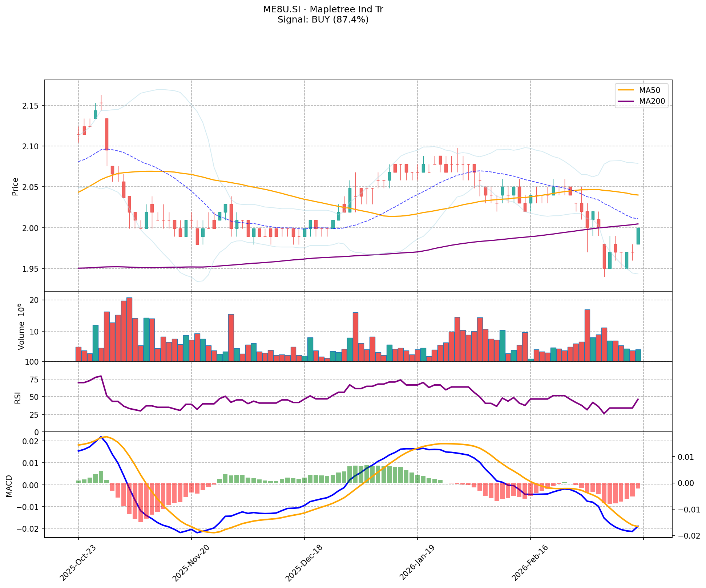
Task: Click the MA200 legend entry
Action: [x=652, y=101]
